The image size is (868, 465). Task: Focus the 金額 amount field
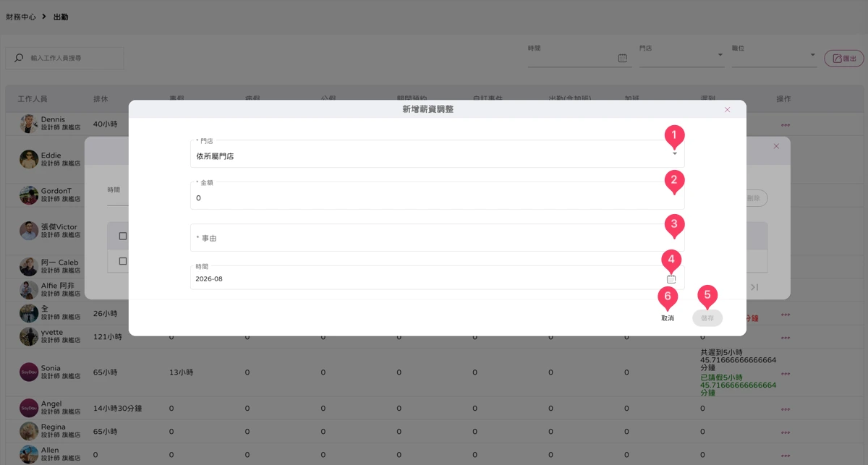click(437, 195)
